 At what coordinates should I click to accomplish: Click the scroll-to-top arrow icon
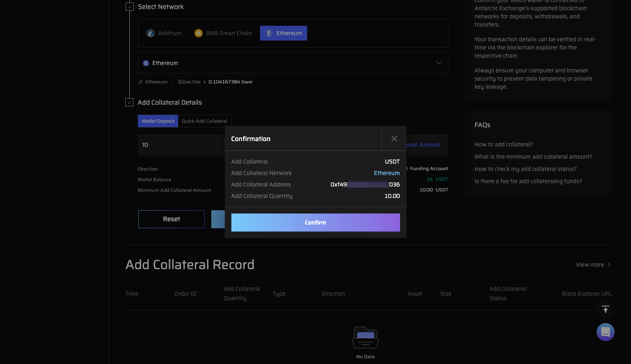click(x=606, y=309)
